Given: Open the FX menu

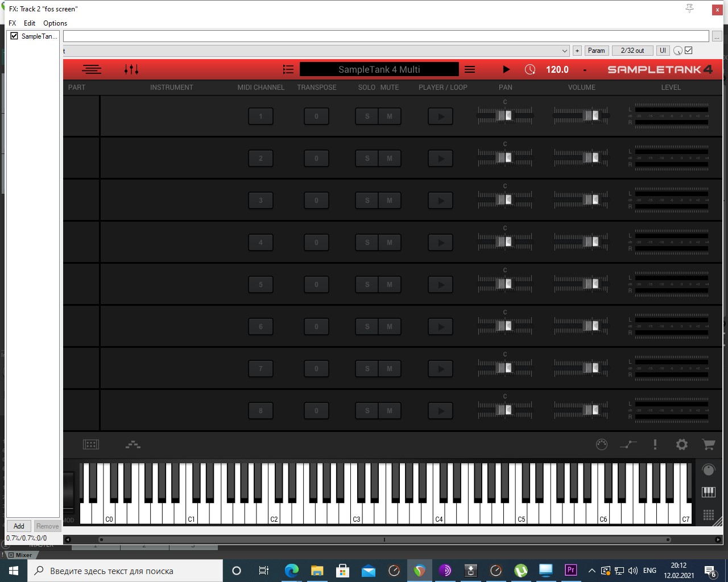Looking at the screenshot, I should pos(13,23).
